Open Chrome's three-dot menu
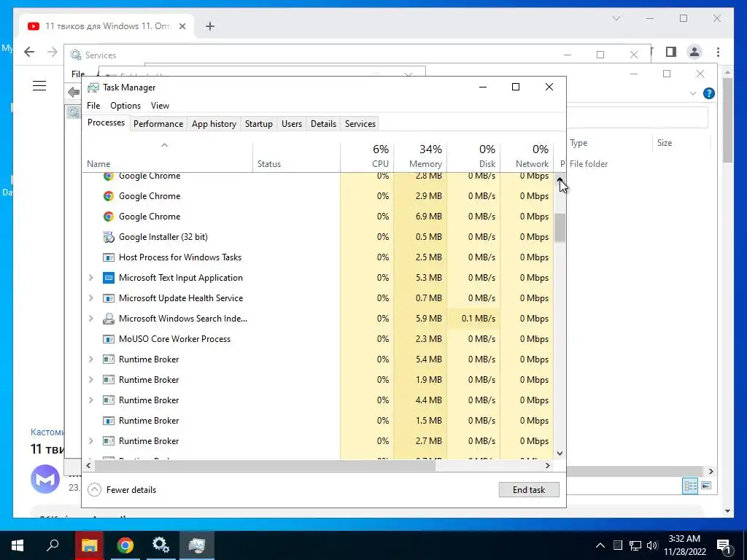747x560 pixels. coord(718,52)
